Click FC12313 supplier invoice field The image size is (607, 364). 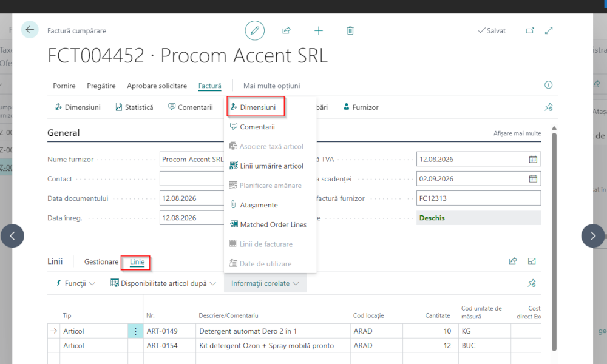(x=478, y=198)
